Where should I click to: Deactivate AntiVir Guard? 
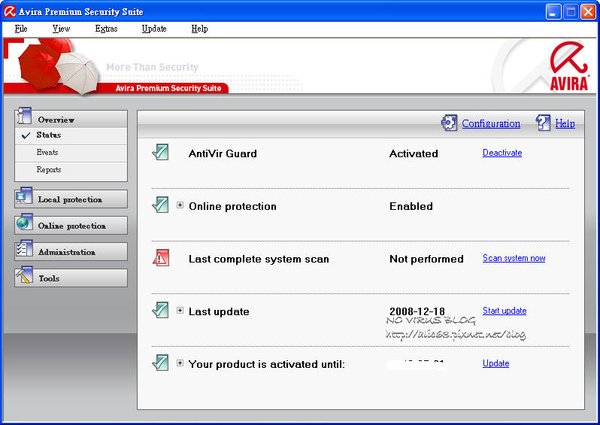[502, 153]
